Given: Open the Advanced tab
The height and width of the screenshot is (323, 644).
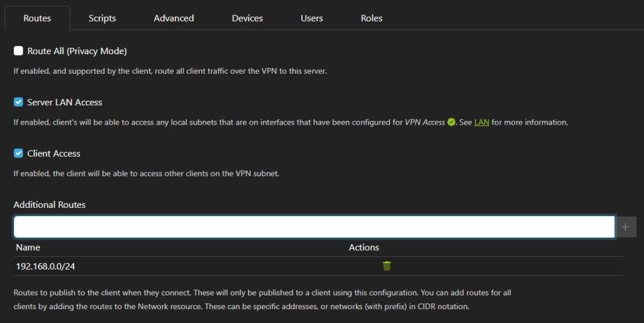Looking at the screenshot, I should 174,18.
